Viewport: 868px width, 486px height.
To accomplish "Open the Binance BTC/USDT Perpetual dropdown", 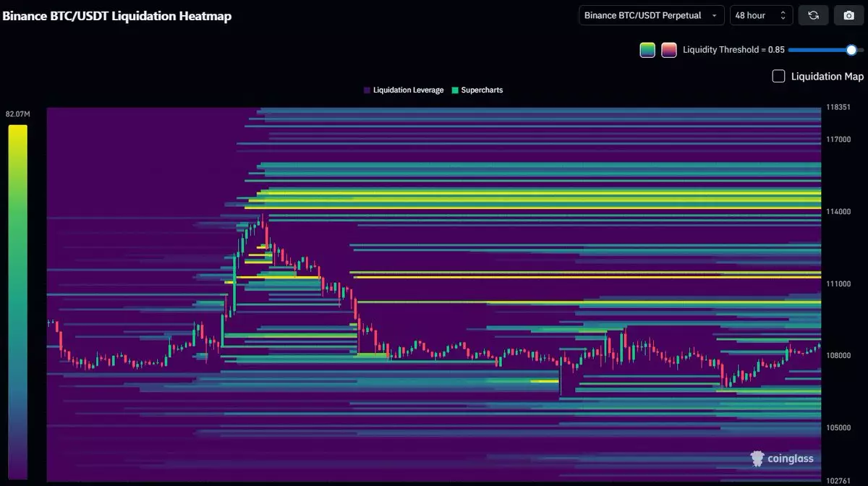I will (651, 15).
